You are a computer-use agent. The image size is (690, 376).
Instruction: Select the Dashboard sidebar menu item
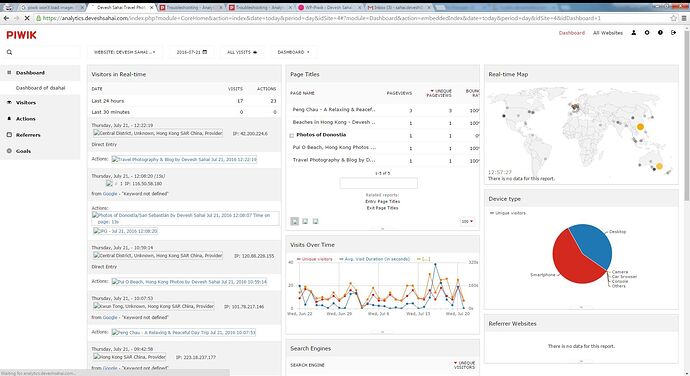(x=40, y=73)
